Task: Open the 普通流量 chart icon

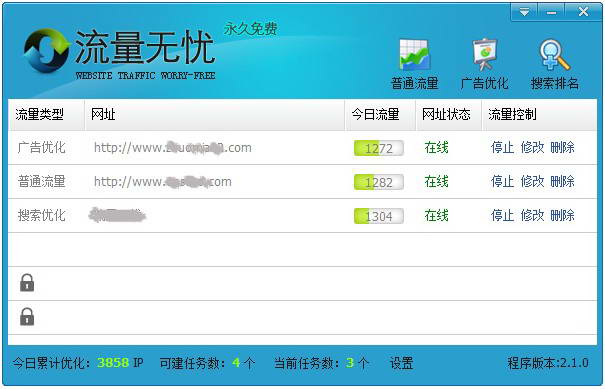Action: tap(415, 54)
